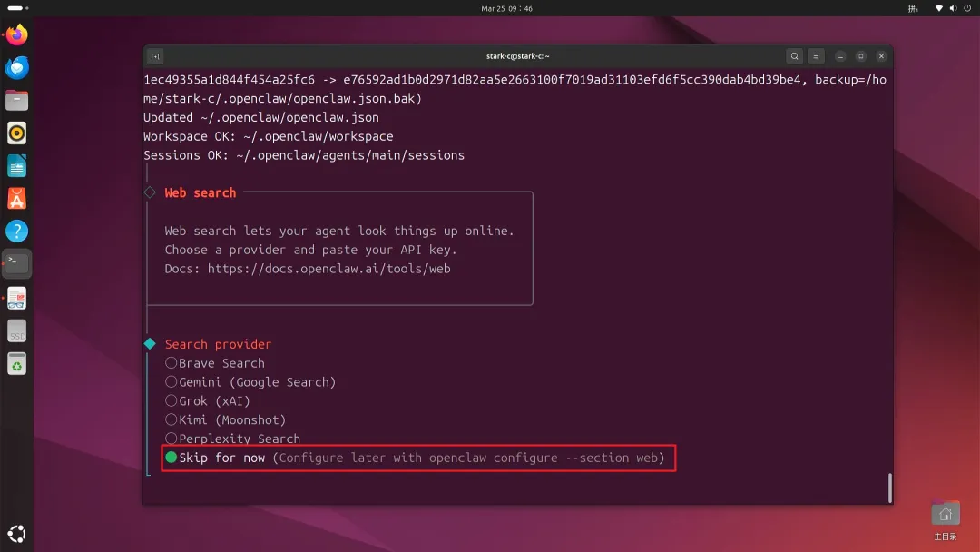Launch LibreOffice Writer from the dock
The width and height of the screenshot is (980, 552).
click(x=17, y=166)
